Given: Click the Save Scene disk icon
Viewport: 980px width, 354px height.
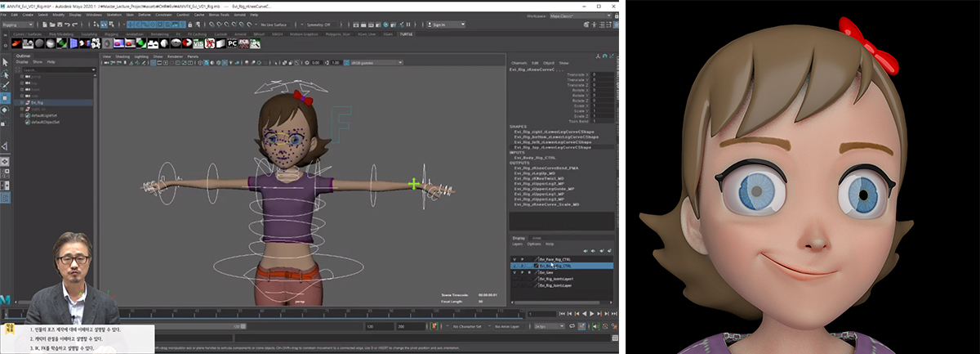Looking at the screenshot, I should click(60, 25).
